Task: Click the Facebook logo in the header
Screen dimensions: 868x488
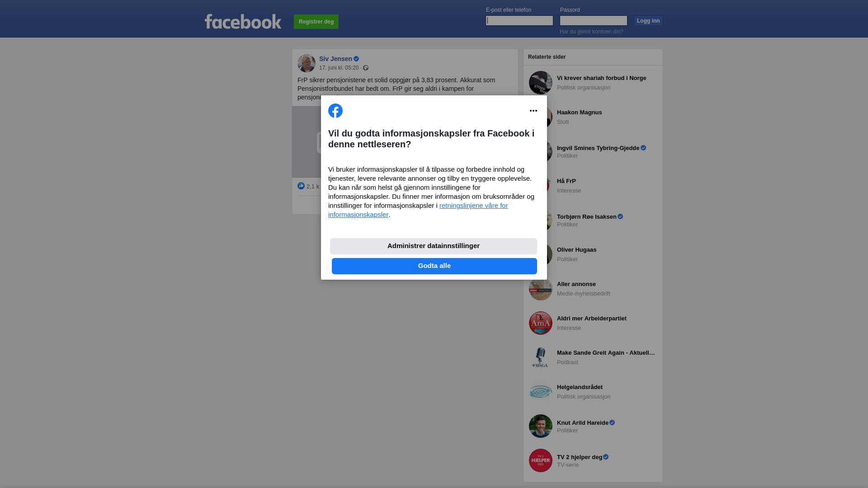Action: 243,21
